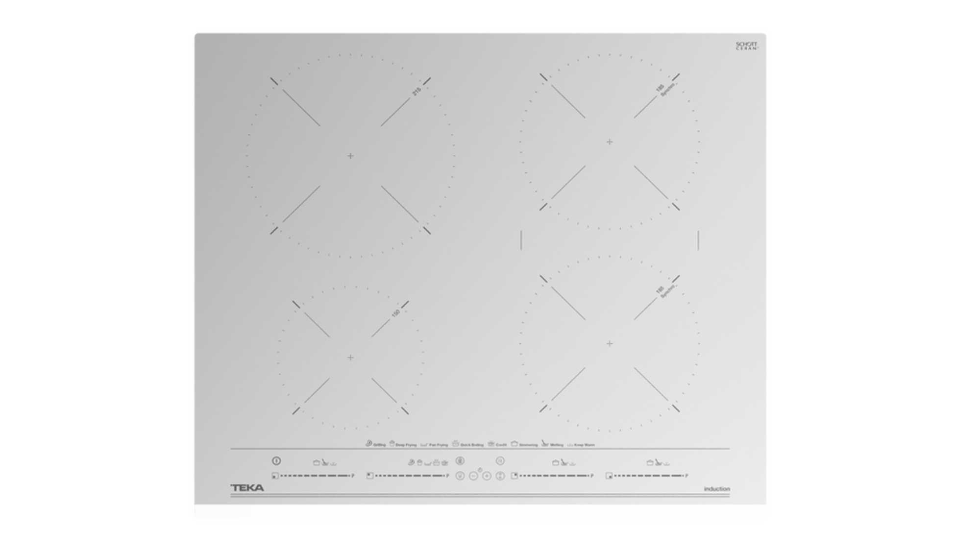Screen dimensions: 980x551
Task: Touch the rear-left zone power slider
Action: click(409, 476)
